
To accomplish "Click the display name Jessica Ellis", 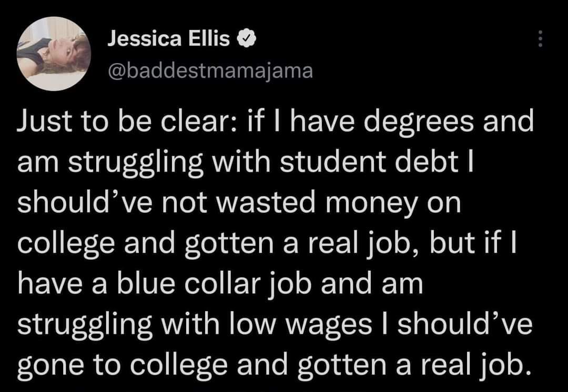I will tap(168, 39).
